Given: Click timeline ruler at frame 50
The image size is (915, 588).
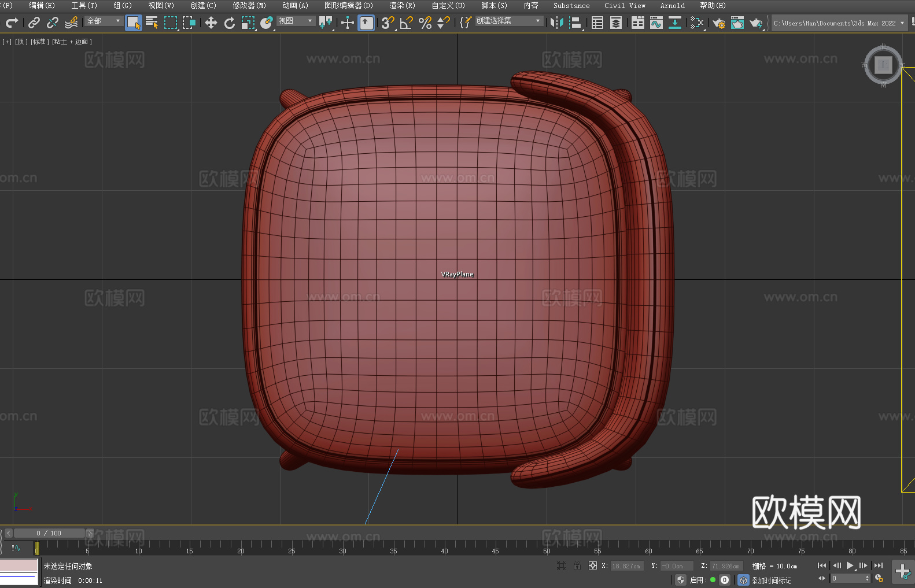Looking at the screenshot, I should pyautogui.click(x=547, y=547).
